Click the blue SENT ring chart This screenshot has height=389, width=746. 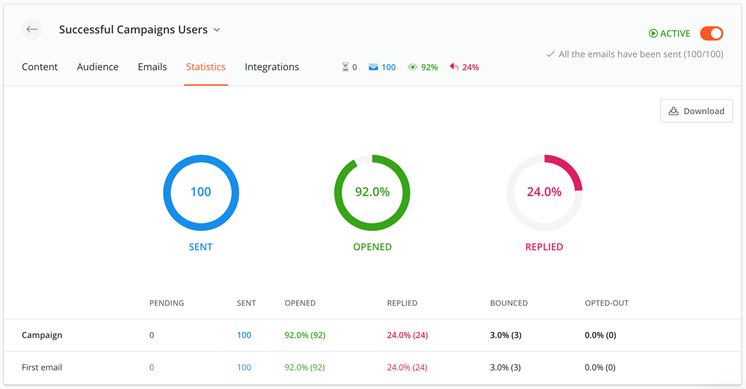pyautogui.click(x=201, y=193)
